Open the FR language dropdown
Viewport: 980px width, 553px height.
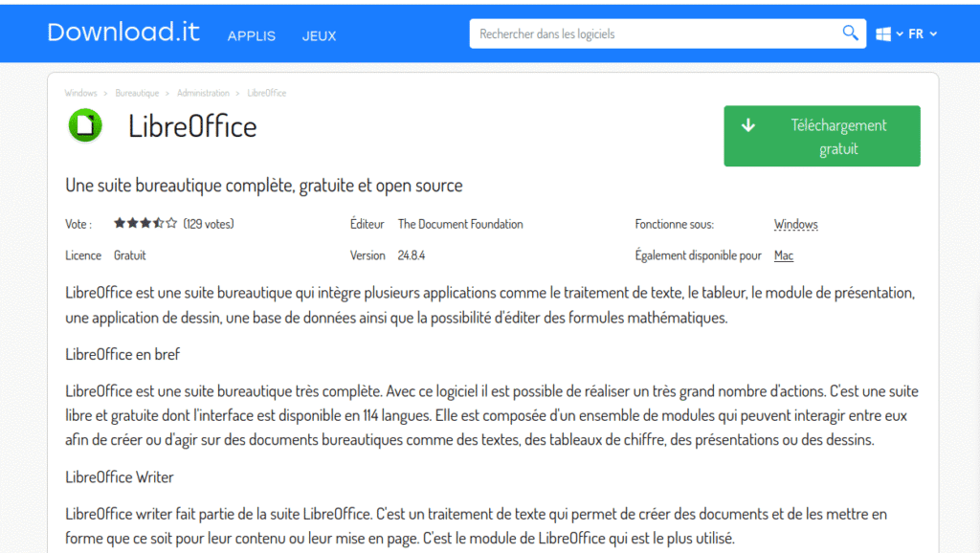(923, 34)
